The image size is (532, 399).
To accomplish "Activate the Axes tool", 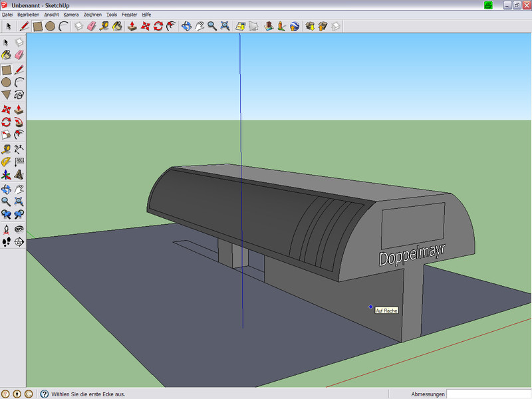I will [x=6, y=175].
